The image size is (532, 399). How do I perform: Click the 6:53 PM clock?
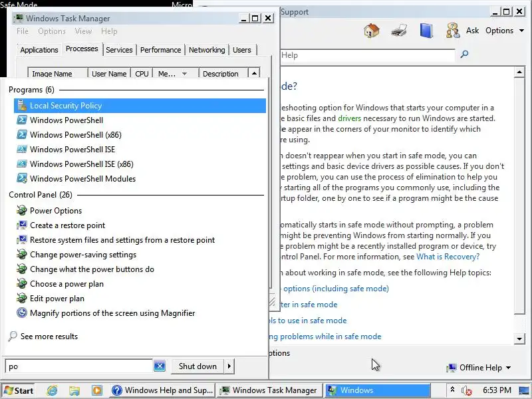(x=497, y=390)
